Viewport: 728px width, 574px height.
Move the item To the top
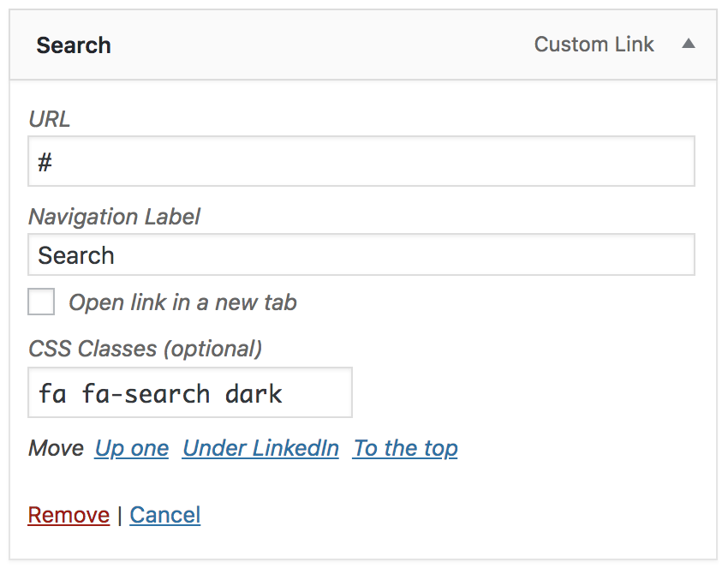[405, 448]
